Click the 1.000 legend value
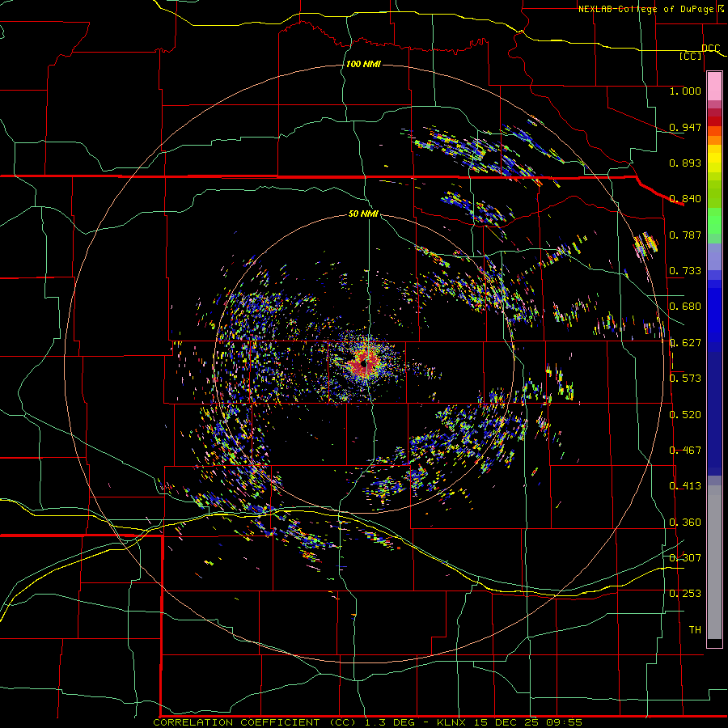The width and height of the screenshot is (728, 728). tap(685, 91)
